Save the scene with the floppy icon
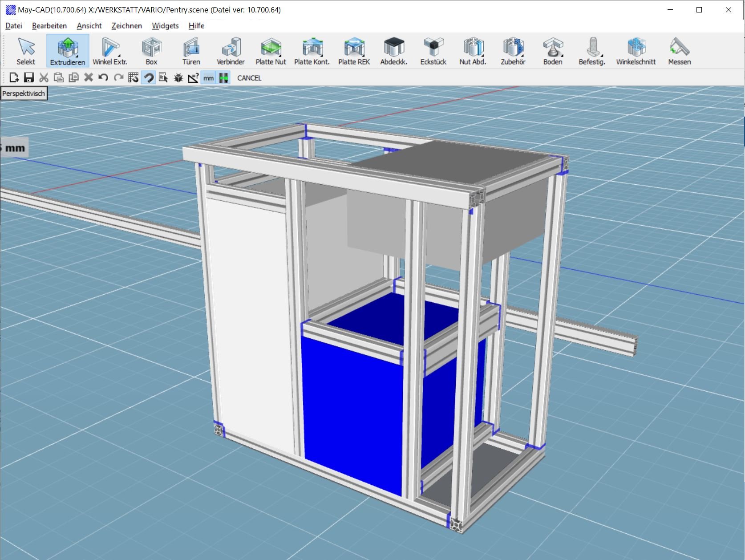Image resolution: width=745 pixels, height=560 pixels. [28, 78]
